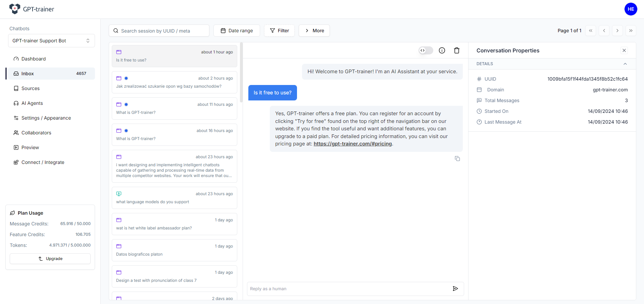This screenshot has width=644, height=304.
Task: Click the Last Message At clock icon
Action: click(479, 122)
